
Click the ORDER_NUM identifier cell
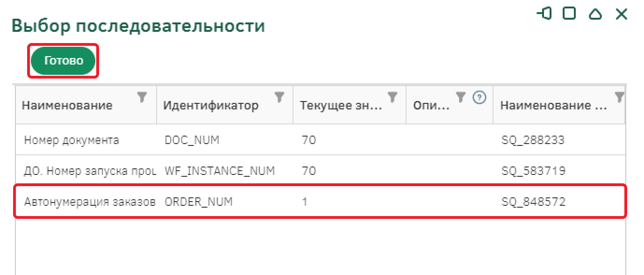(x=199, y=202)
